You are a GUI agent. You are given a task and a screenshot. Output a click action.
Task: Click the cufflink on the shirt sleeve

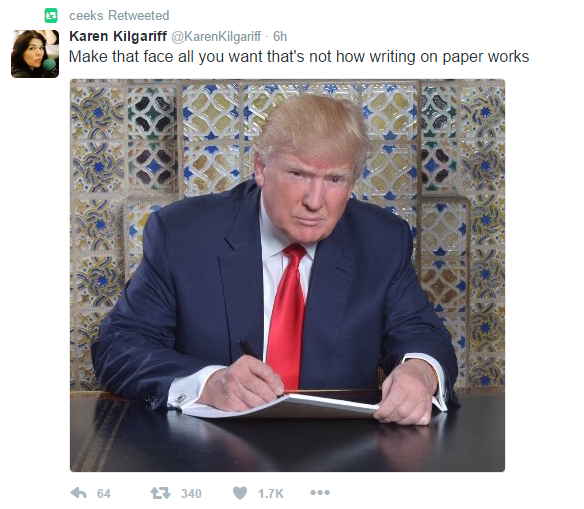pos(181,398)
